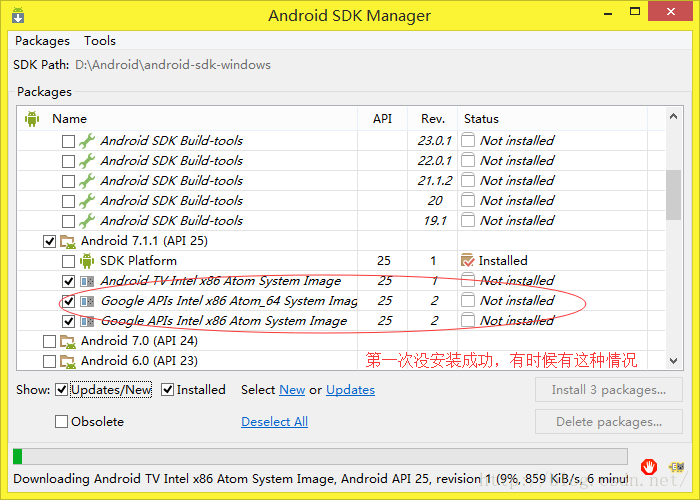700x500 pixels.
Task: Click system image icon of Android TV row
Action: pos(87,282)
